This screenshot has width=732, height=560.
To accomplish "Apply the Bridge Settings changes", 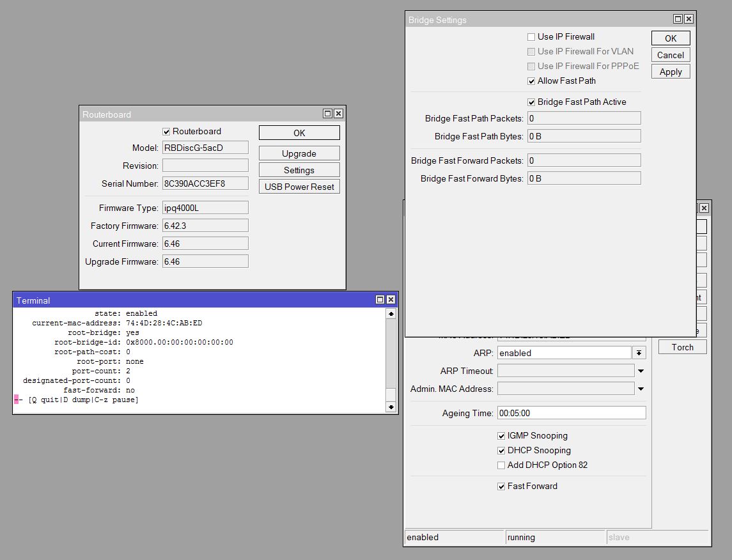I will pyautogui.click(x=671, y=72).
